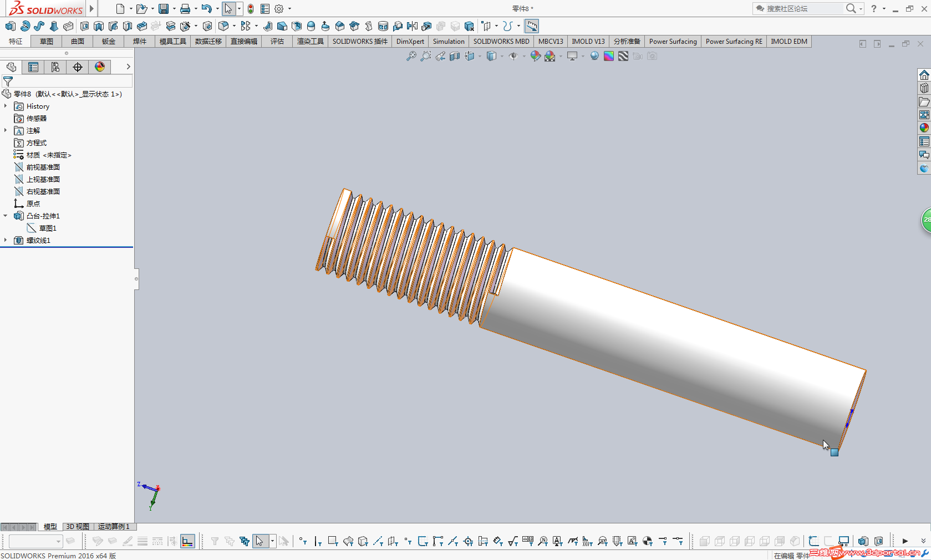Click the Rebuild traffic light icon
The height and width of the screenshot is (560, 931).
pyautogui.click(x=251, y=9)
